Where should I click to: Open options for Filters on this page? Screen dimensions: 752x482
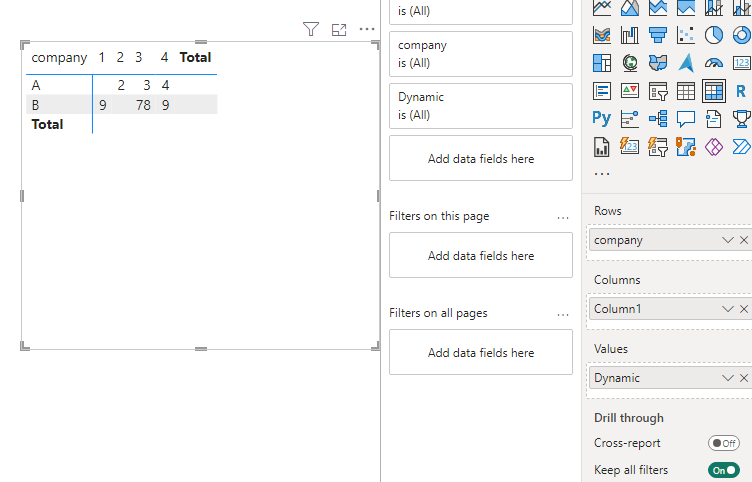563,218
